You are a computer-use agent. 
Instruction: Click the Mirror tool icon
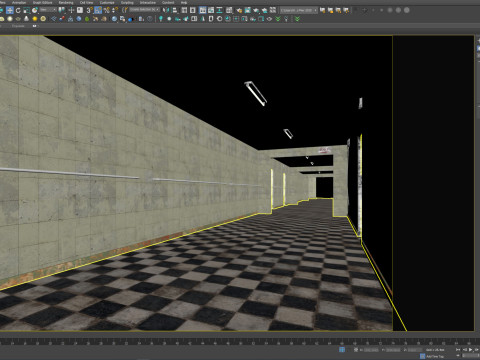[x=166, y=10]
